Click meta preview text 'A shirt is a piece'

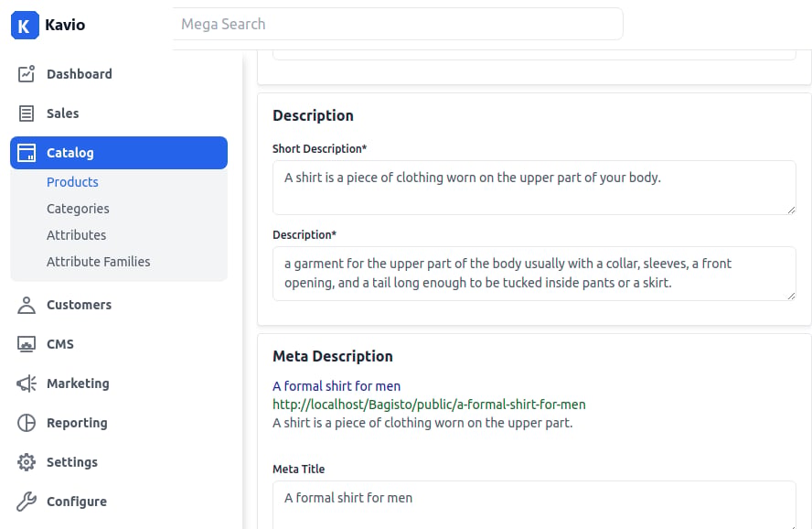coord(422,424)
